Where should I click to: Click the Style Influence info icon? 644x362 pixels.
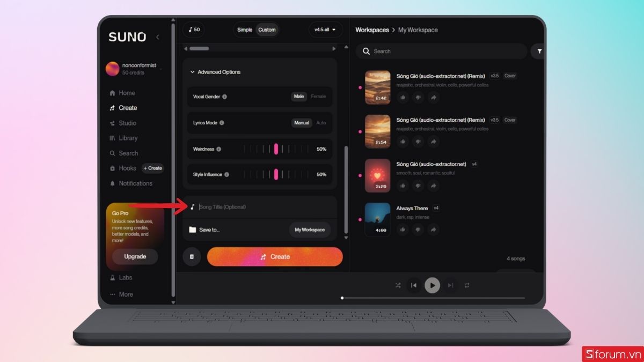click(226, 175)
